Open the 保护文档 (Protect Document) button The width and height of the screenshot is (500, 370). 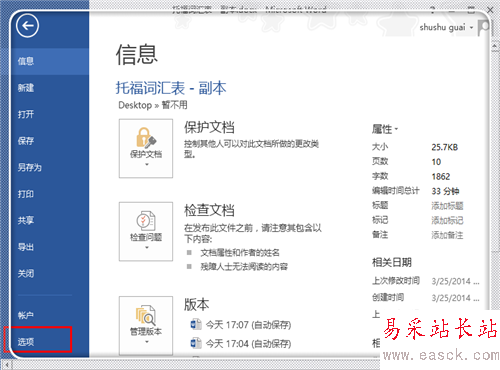[x=146, y=148]
